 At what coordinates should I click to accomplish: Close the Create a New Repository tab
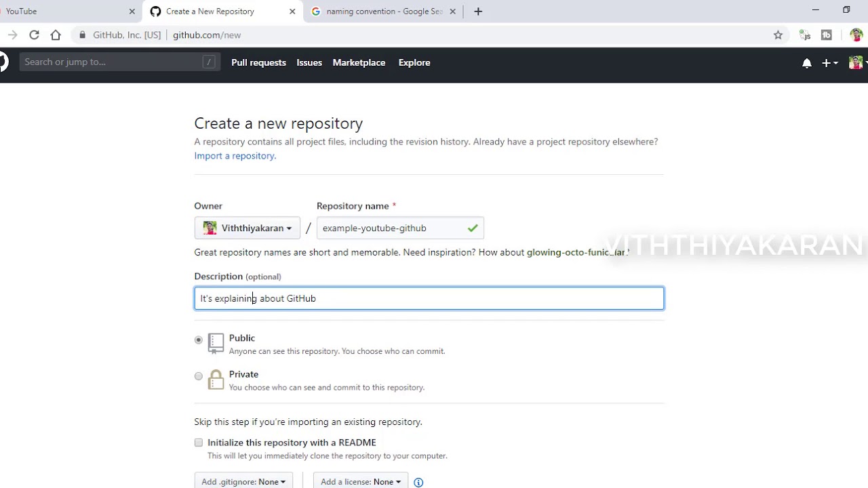click(292, 12)
